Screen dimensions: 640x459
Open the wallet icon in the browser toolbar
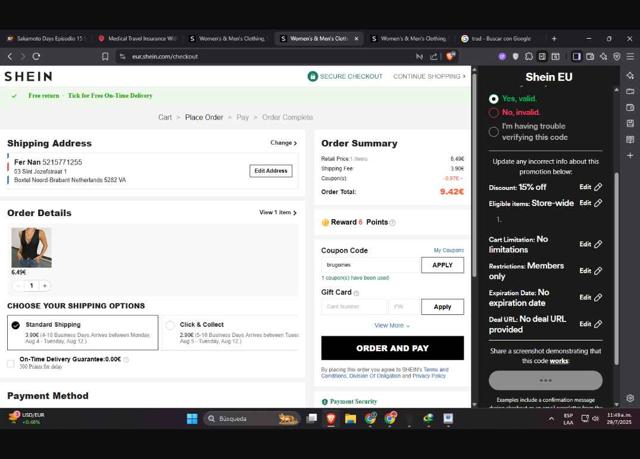590,56
